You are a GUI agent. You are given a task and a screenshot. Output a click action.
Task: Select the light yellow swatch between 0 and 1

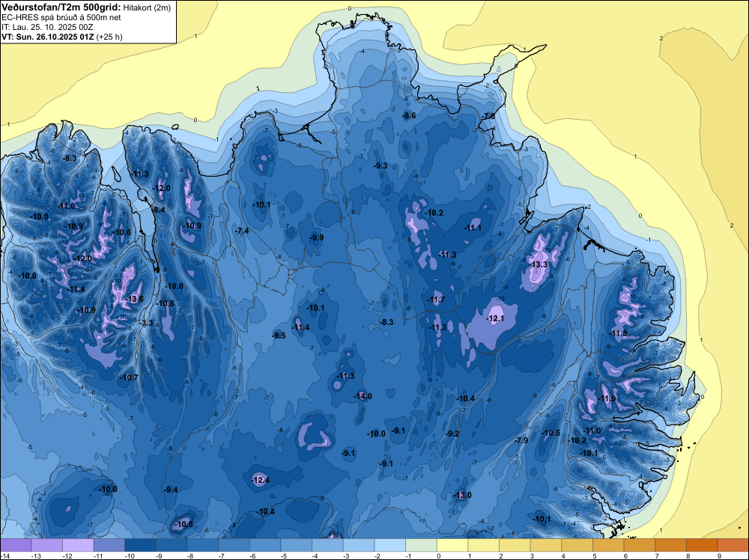click(452, 545)
